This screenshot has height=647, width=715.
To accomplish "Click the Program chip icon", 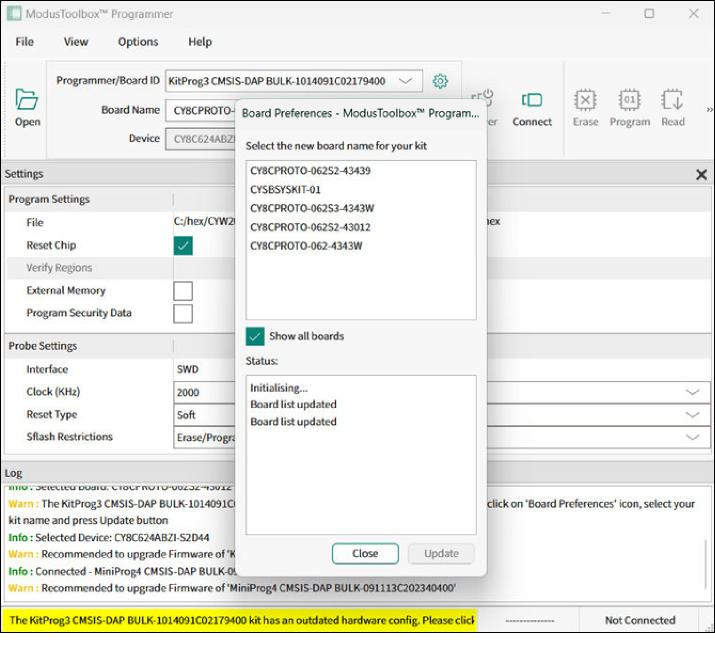I will pos(629,109).
